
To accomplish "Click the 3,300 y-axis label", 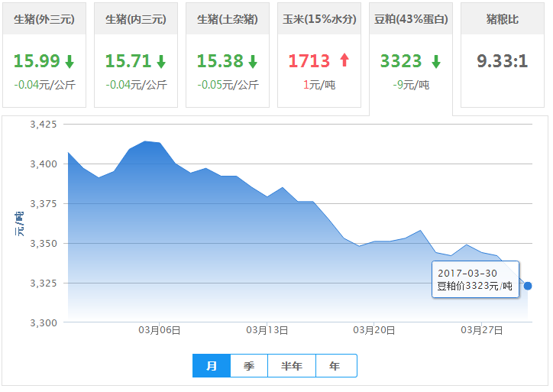I will 44,322.
